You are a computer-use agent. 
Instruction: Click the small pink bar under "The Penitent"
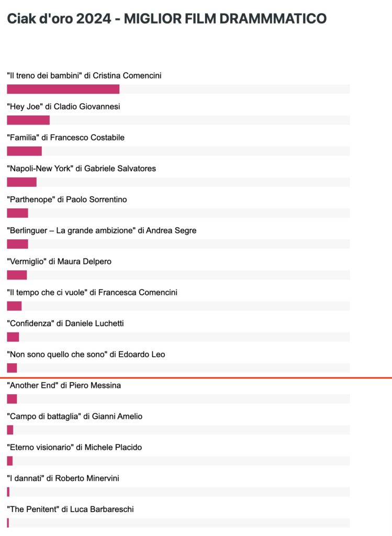8,523
